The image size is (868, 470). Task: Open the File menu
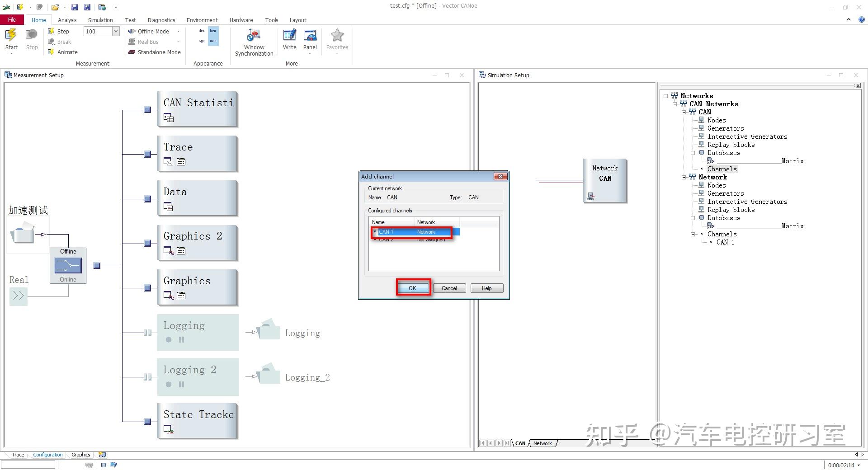pyautogui.click(x=12, y=20)
